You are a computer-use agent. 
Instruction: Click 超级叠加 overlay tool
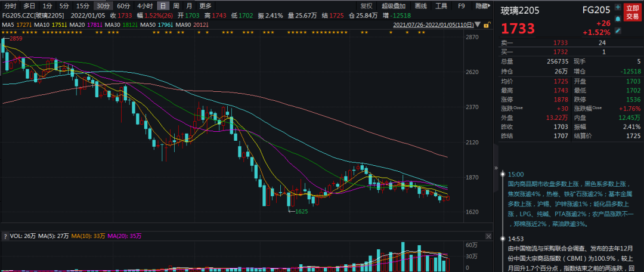394,5
